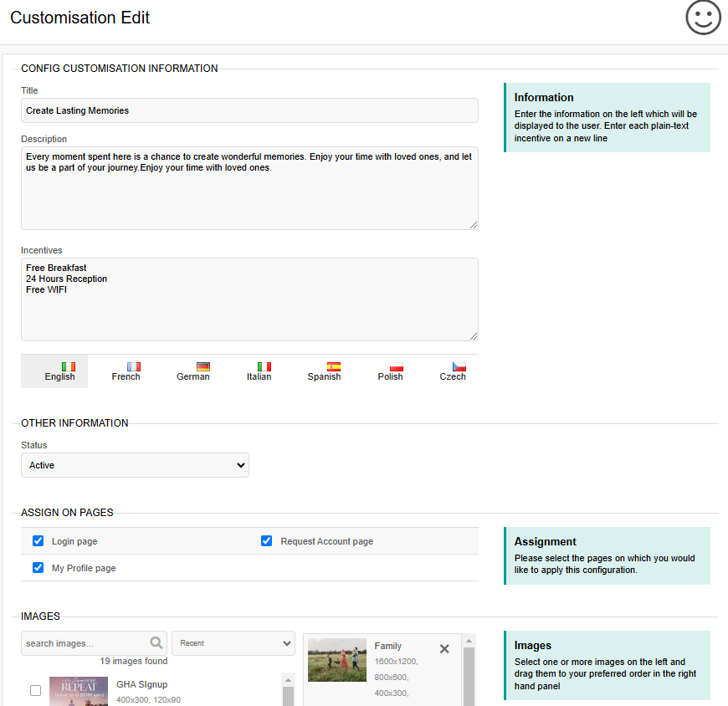Expand the Recent sort dropdown
This screenshot has width=728, height=706.
pyautogui.click(x=233, y=643)
